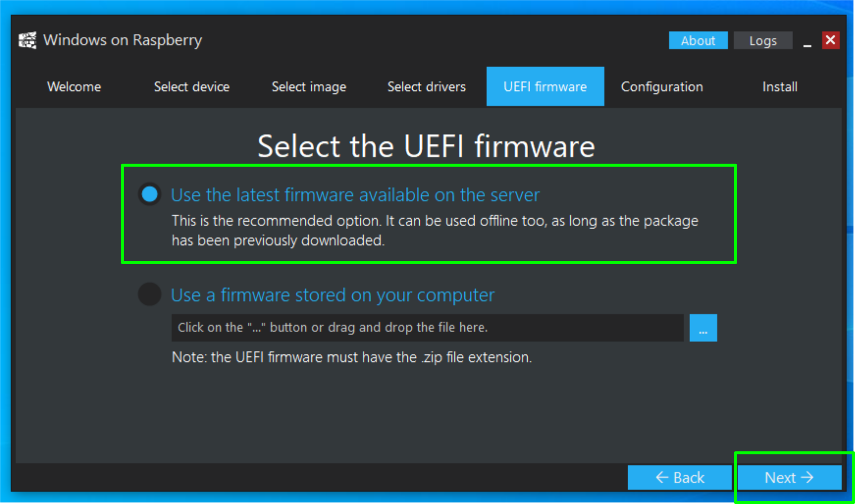Select the UEFI firmware tab
The height and width of the screenshot is (504, 855).
point(545,87)
